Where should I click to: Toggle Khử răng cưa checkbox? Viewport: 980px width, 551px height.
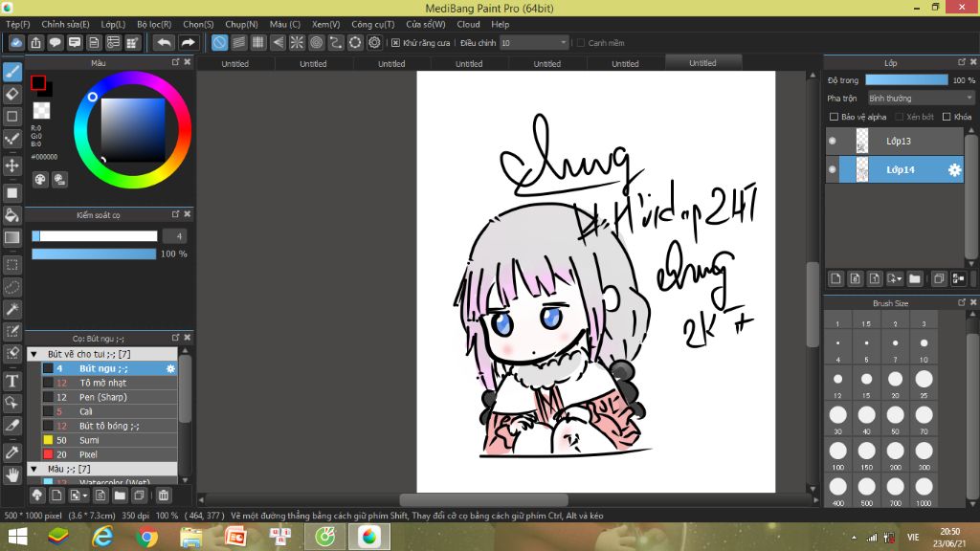(395, 43)
